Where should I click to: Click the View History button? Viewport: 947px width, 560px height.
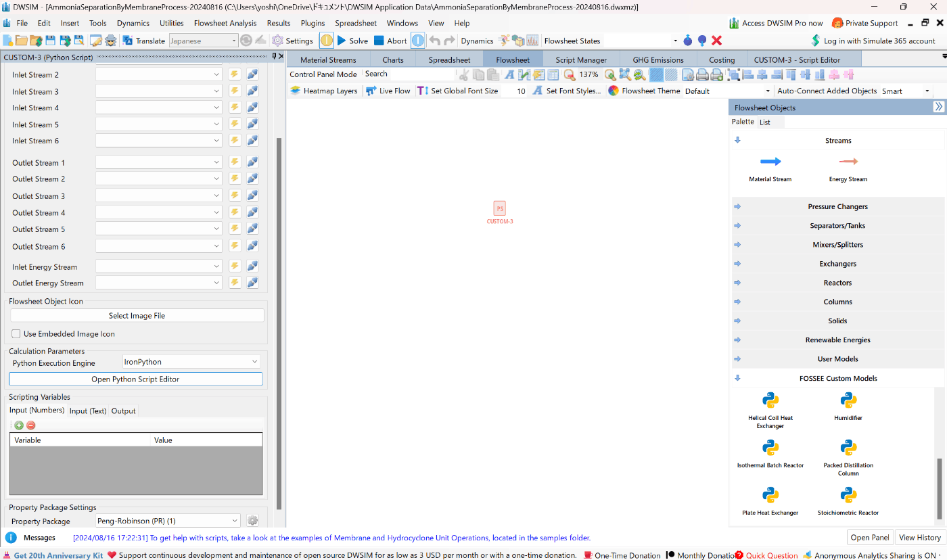(x=919, y=537)
